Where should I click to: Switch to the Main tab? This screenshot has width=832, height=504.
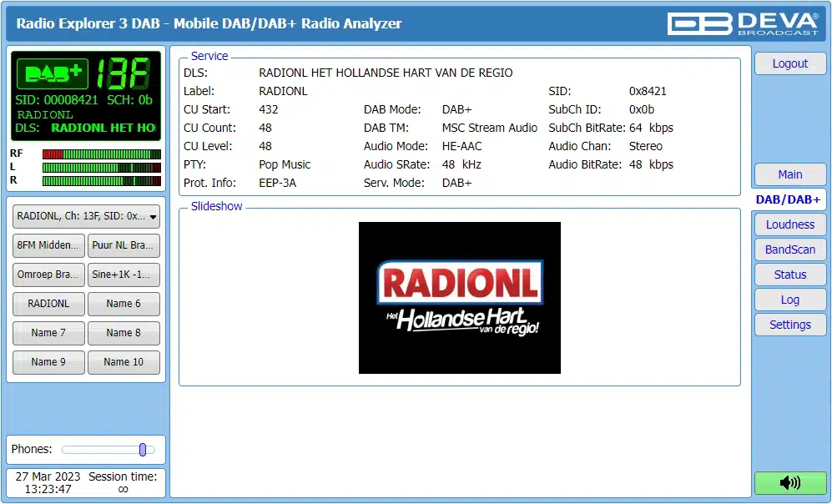[x=789, y=174]
